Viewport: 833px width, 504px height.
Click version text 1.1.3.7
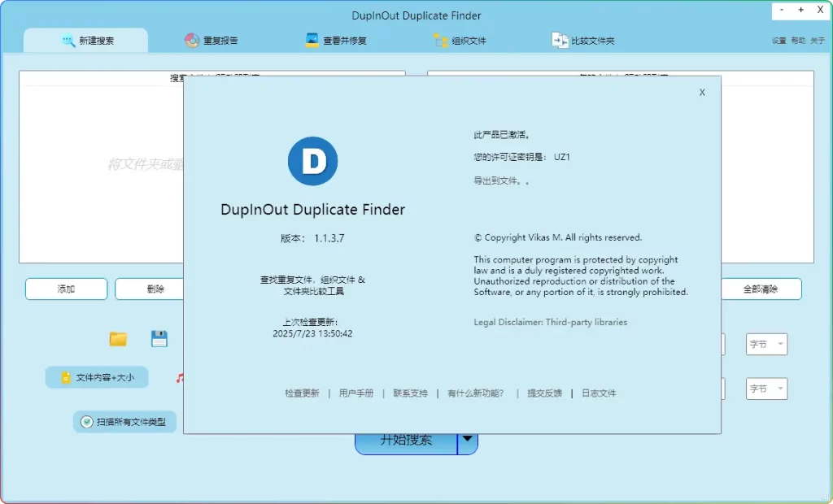coord(329,238)
